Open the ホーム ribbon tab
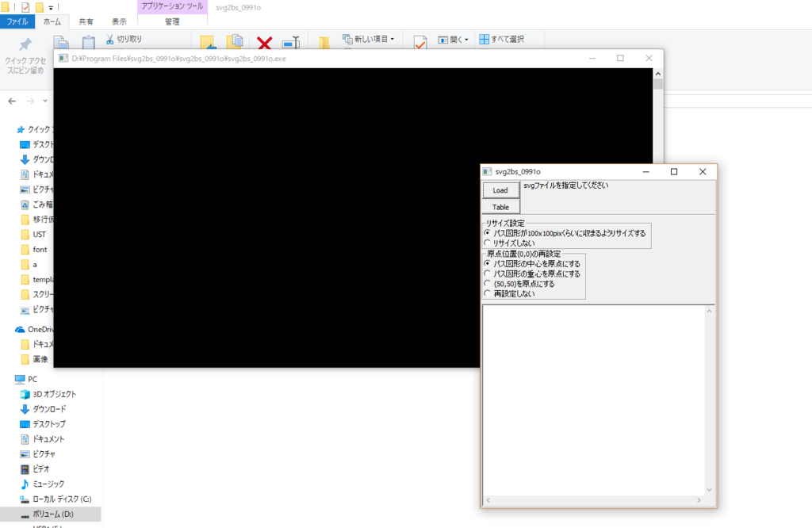The image size is (812, 528). (52, 21)
